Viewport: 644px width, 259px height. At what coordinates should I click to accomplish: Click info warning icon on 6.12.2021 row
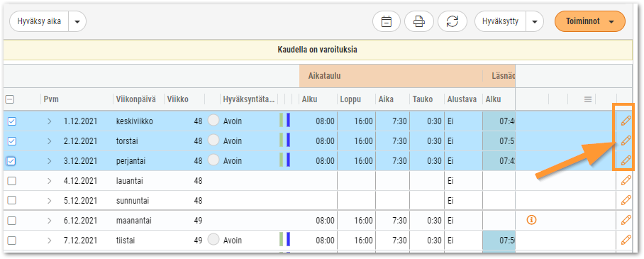[x=531, y=221]
